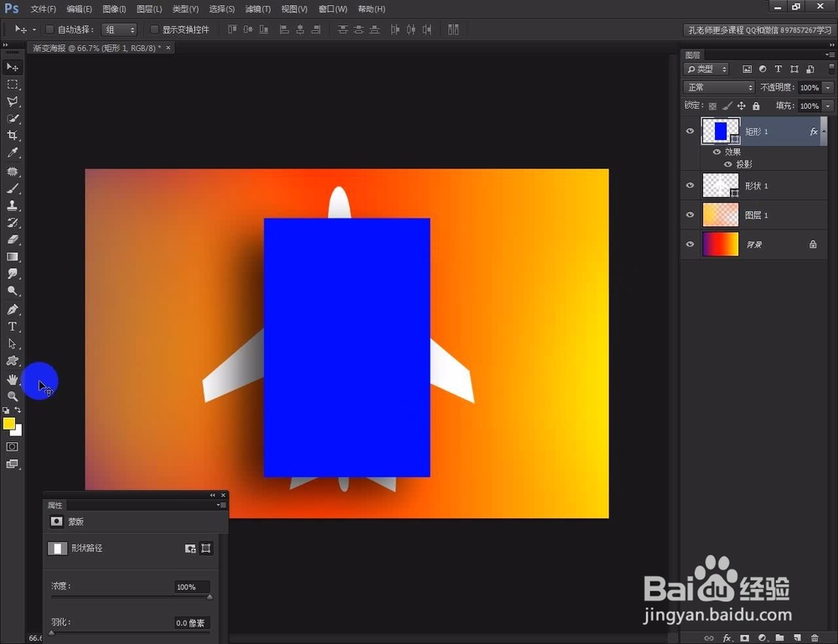Select the Horizontal Type tool

tap(12, 327)
